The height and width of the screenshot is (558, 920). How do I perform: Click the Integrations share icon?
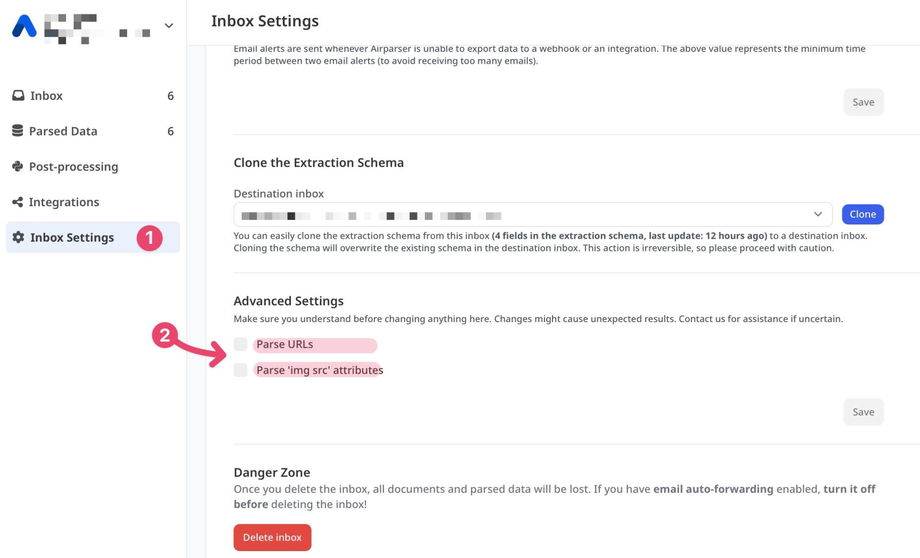pos(18,202)
